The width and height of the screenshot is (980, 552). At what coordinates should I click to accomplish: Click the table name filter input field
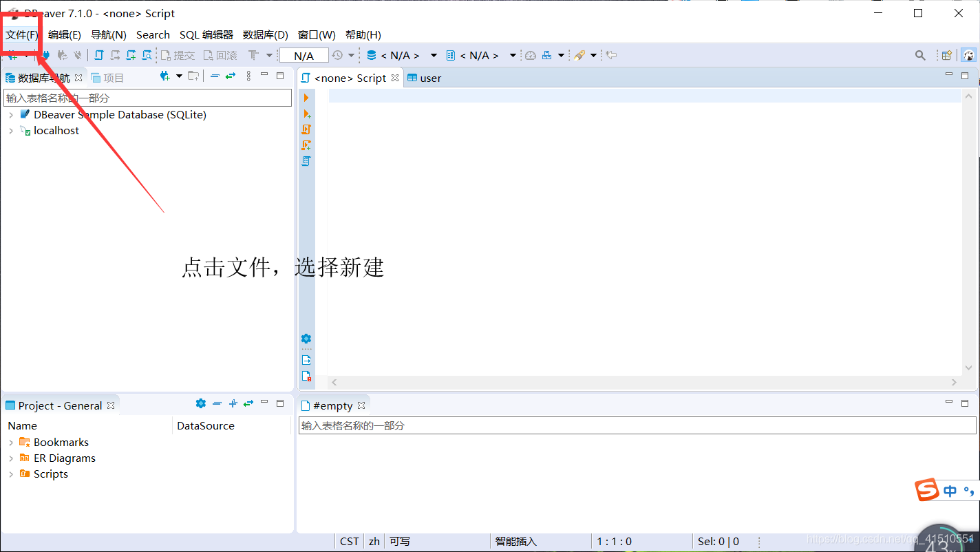click(147, 97)
